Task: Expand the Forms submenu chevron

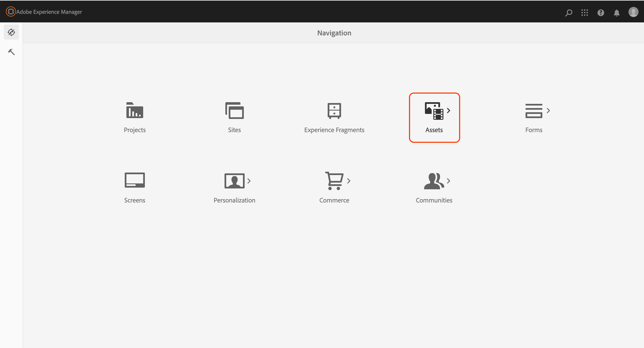Action: [548, 110]
